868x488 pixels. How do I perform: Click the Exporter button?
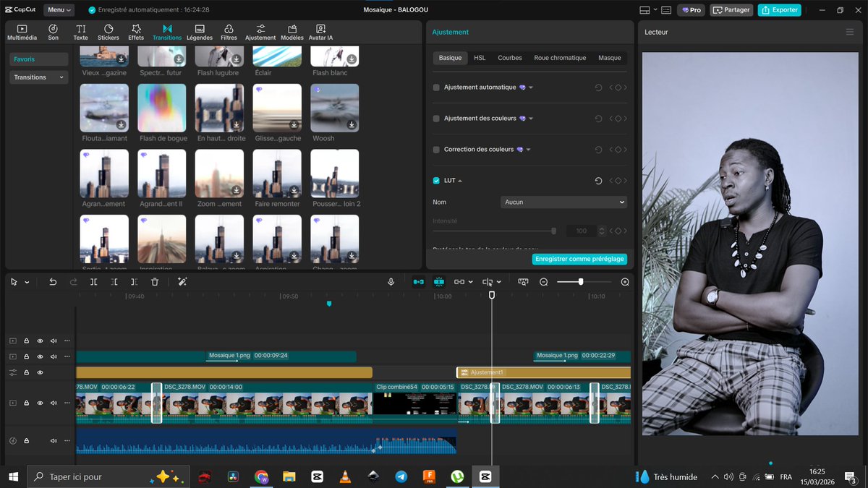click(x=779, y=10)
